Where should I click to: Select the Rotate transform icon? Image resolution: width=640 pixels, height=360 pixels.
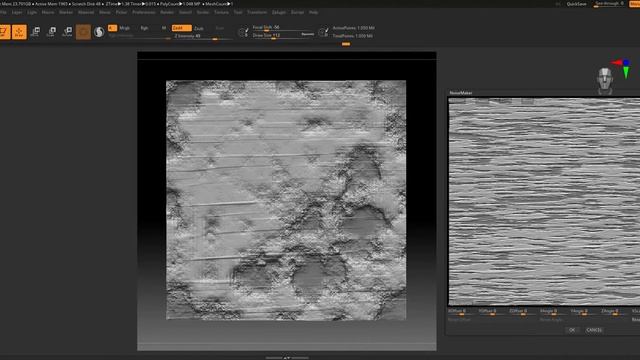pyautogui.click(x=67, y=32)
